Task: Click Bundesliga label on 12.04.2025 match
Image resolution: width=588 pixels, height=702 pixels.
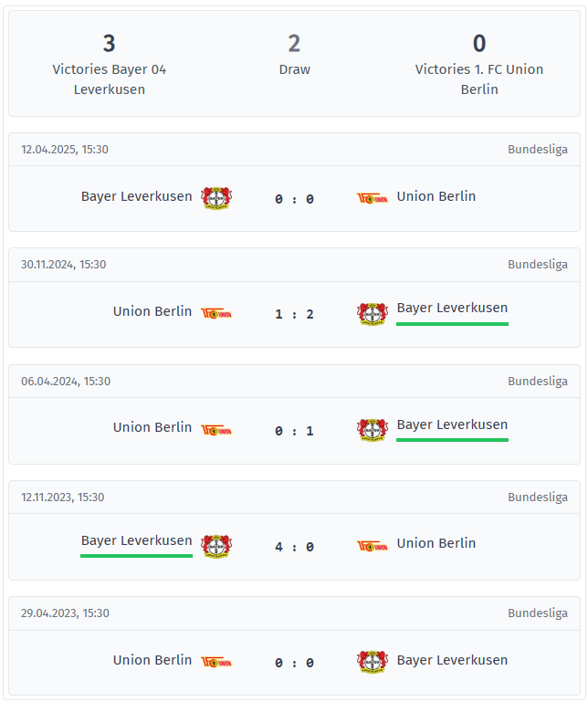Action: (538, 149)
